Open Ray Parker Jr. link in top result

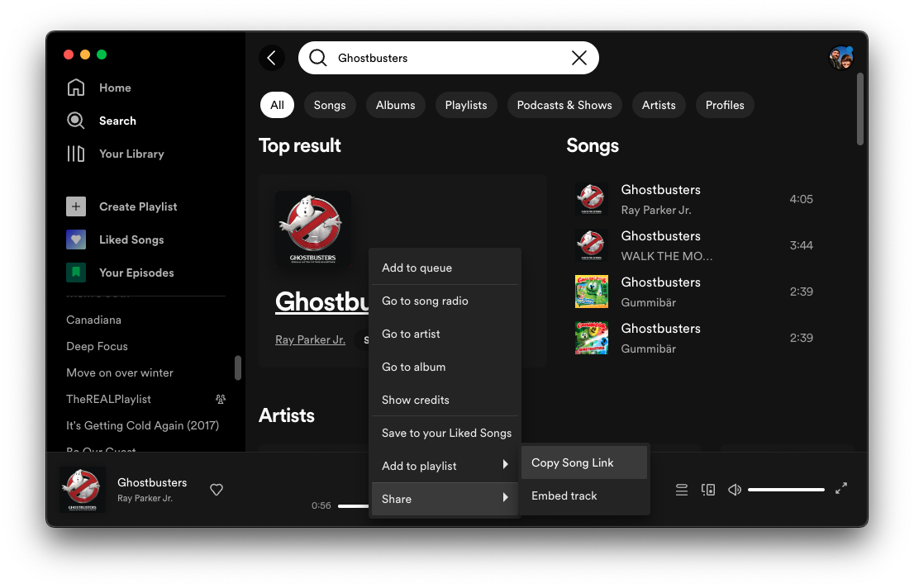coord(310,339)
